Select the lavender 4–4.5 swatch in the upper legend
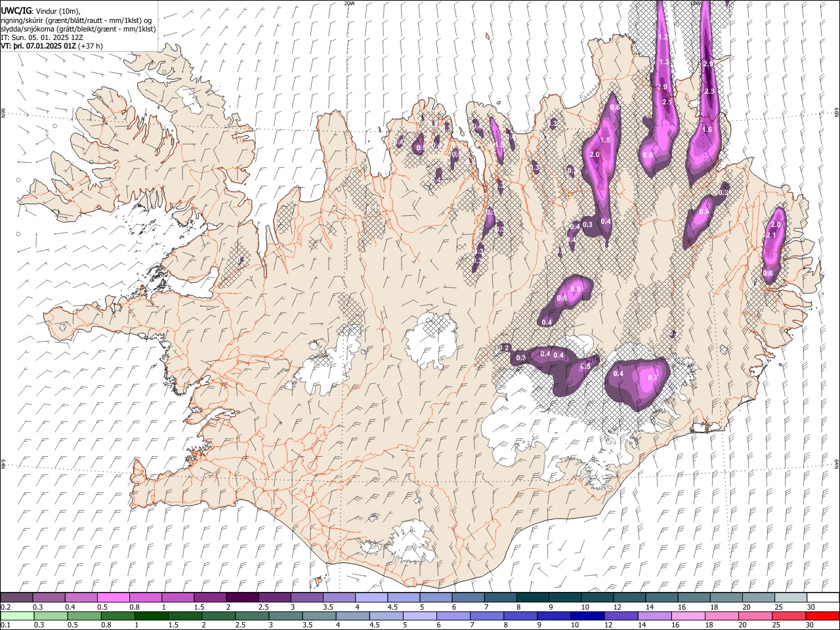 370,597
